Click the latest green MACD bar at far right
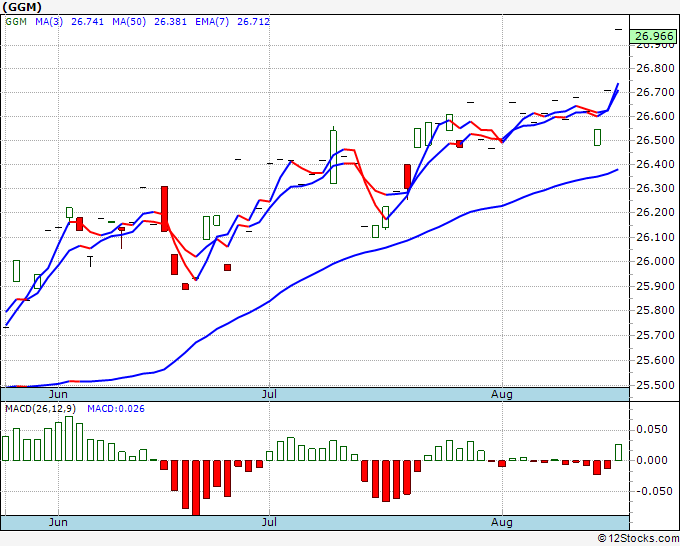The height and width of the screenshot is (546, 680). (x=618, y=452)
